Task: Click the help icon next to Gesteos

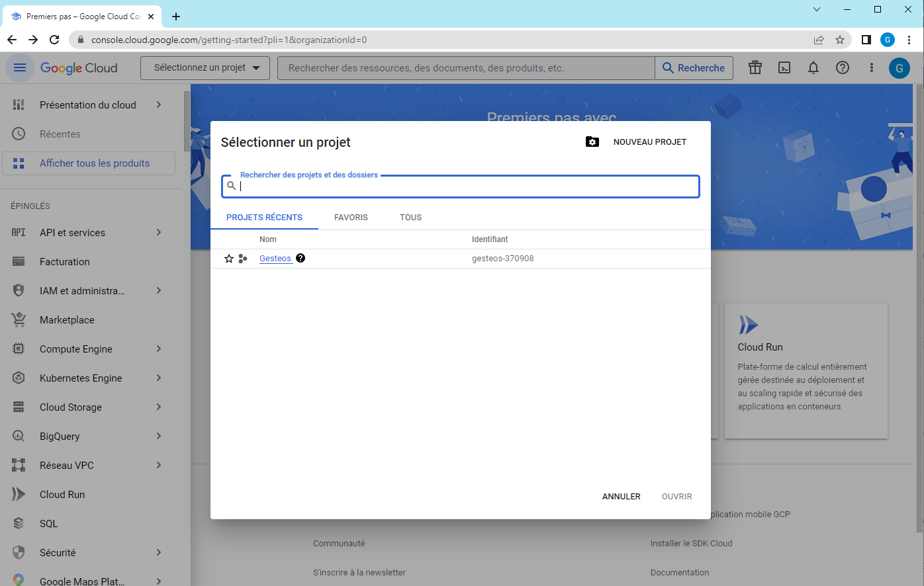Action: click(300, 258)
